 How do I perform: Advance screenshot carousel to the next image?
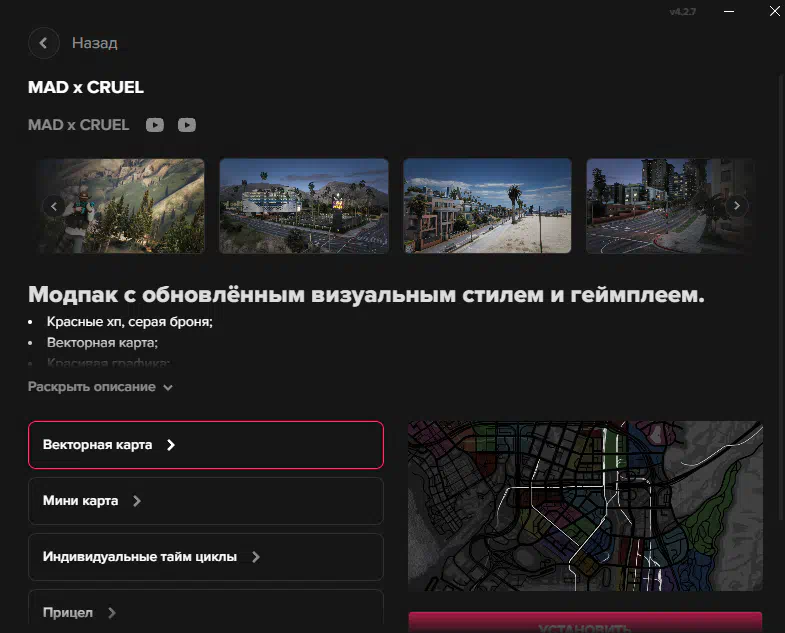coord(736,206)
